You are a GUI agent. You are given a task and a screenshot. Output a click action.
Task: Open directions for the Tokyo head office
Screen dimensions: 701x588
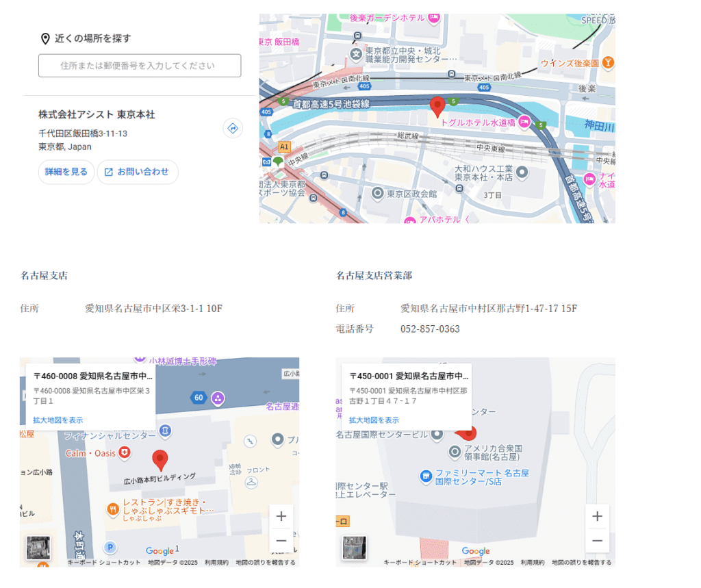[x=233, y=128]
